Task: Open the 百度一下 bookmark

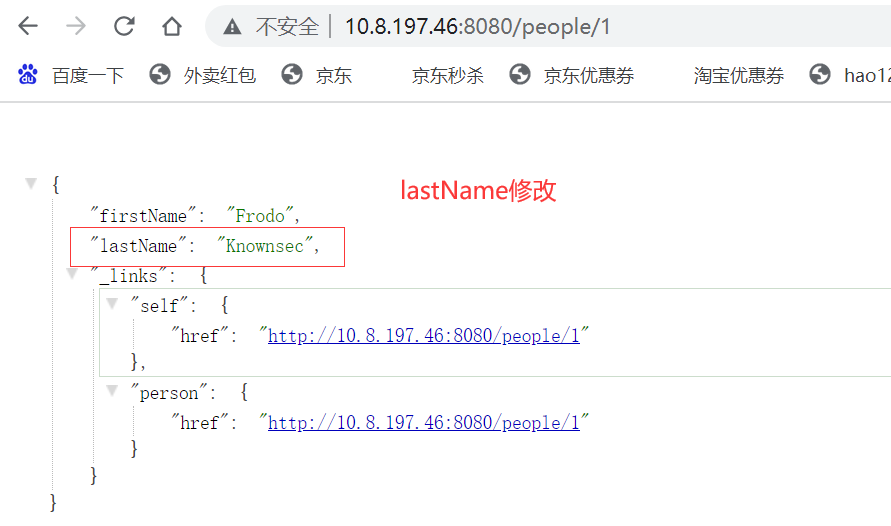Action: (72, 75)
